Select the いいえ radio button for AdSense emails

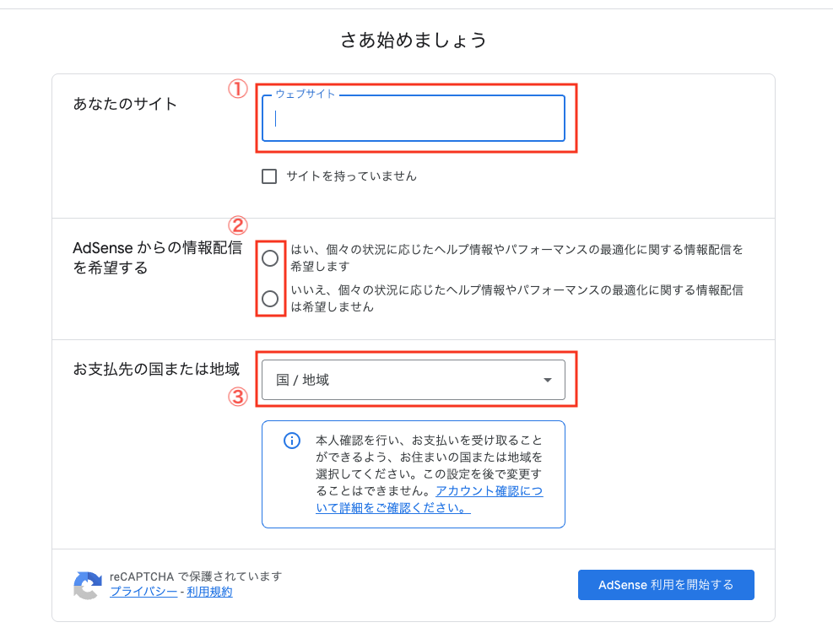270,298
